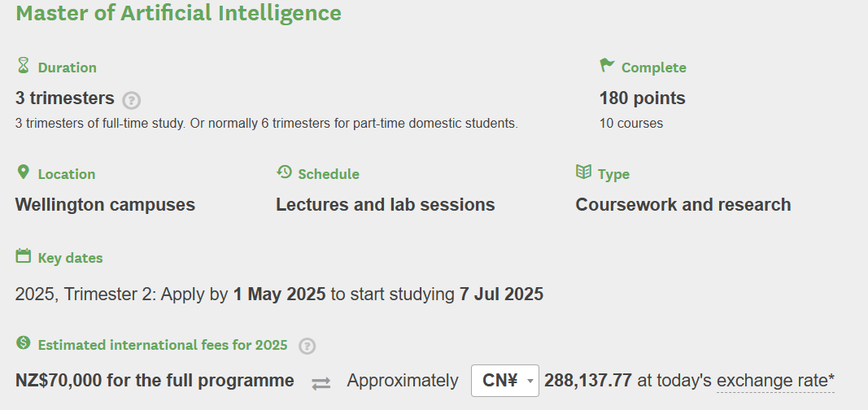Click the Master of Artificial Intelligence heading

tap(179, 13)
